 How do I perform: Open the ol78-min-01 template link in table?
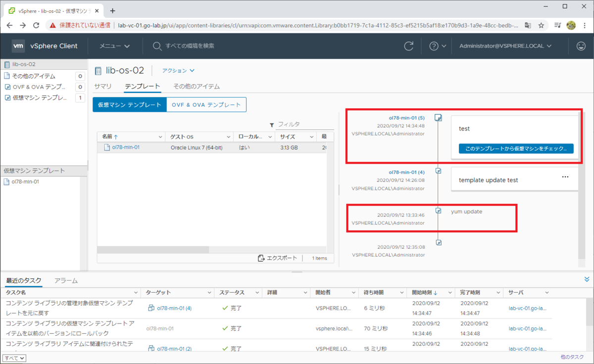[126, 147]
